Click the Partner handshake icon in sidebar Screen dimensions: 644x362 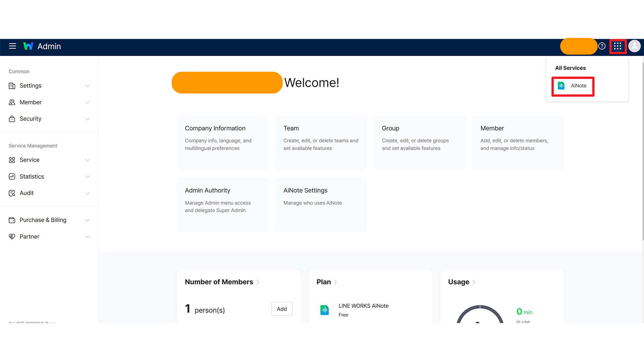point(12,237)
